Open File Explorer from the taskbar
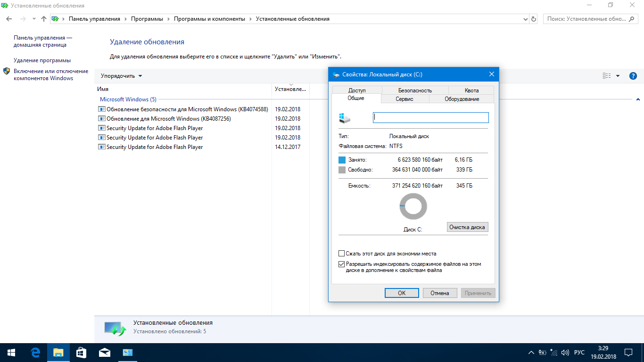This screenshot has height=362, width=644. (58, 353)
